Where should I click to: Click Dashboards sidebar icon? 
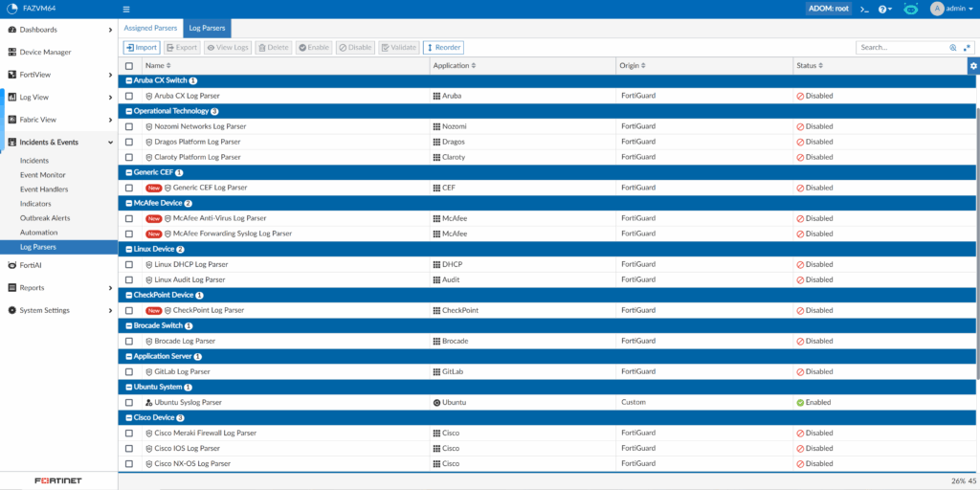[11, 30]
